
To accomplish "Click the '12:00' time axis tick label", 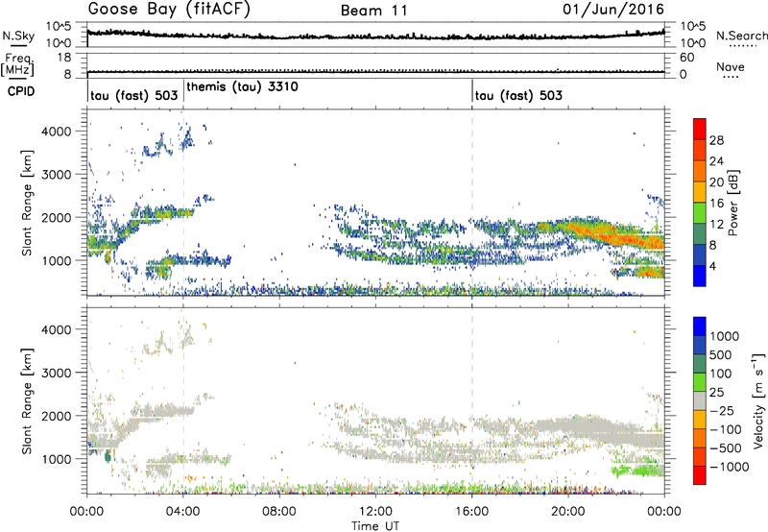I will pyautogui.click(x=375, y=512).
